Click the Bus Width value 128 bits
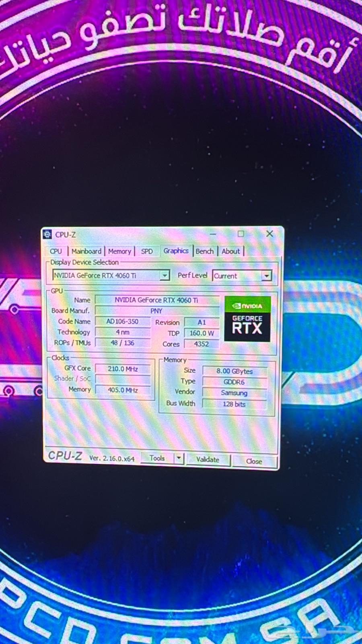This screenshot has width=362, height=644. click(x=234, y=404)
